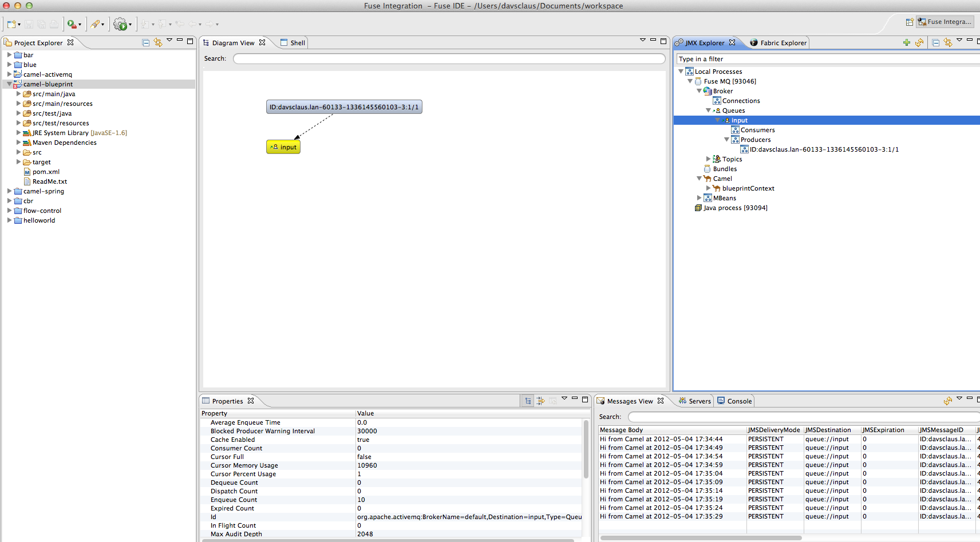Image resolution: width=980 pixels, height=542 pixels.
Task: Refresh the JMX Explorer tree
Action: (919, 42)
